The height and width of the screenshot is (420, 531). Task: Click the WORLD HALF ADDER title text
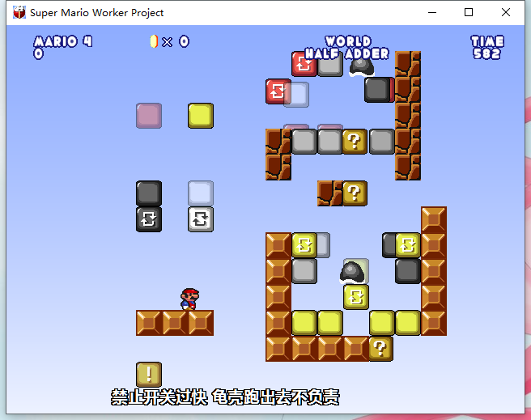tap(347, 48)
